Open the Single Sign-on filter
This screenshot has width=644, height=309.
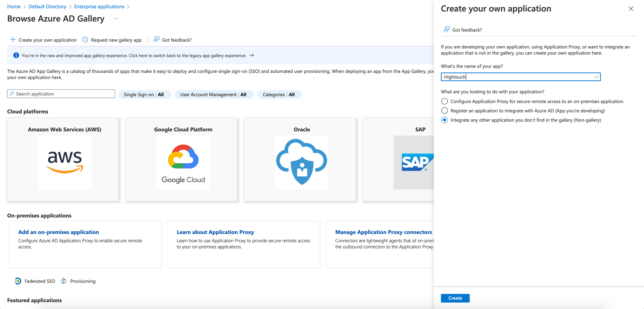[144, 95]
